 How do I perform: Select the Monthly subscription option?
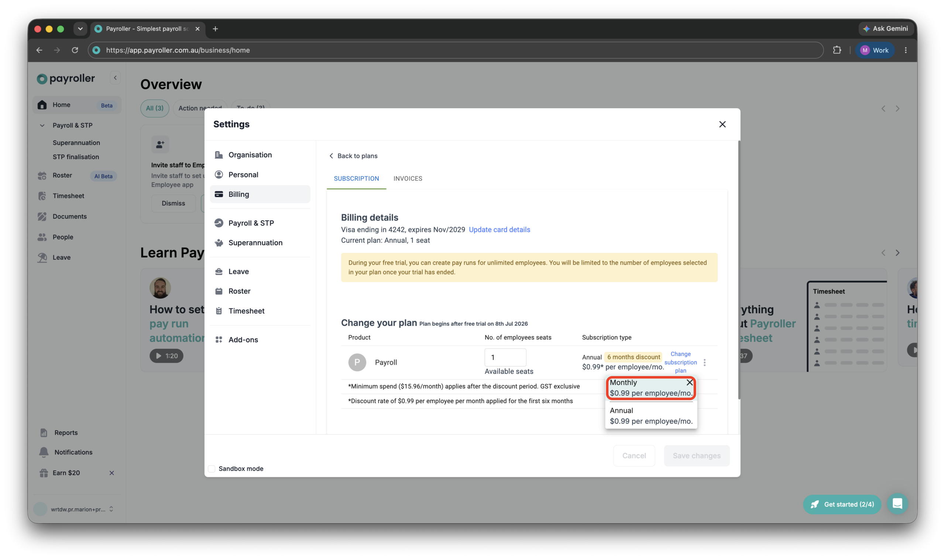pyautogui.click(x=651, y=388)
